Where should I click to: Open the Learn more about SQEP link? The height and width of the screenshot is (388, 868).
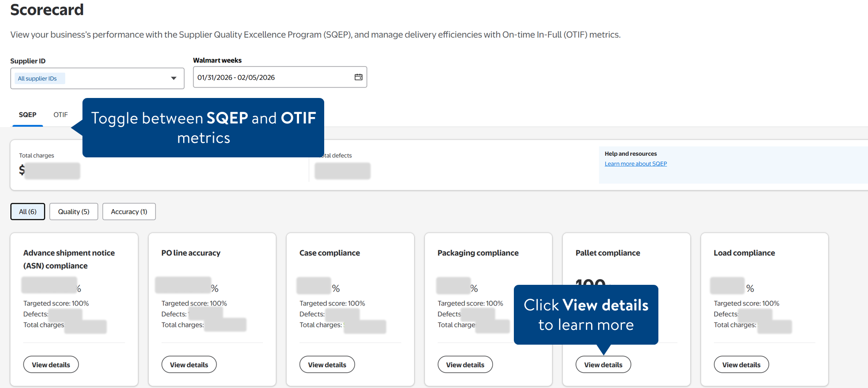[635, 164]
